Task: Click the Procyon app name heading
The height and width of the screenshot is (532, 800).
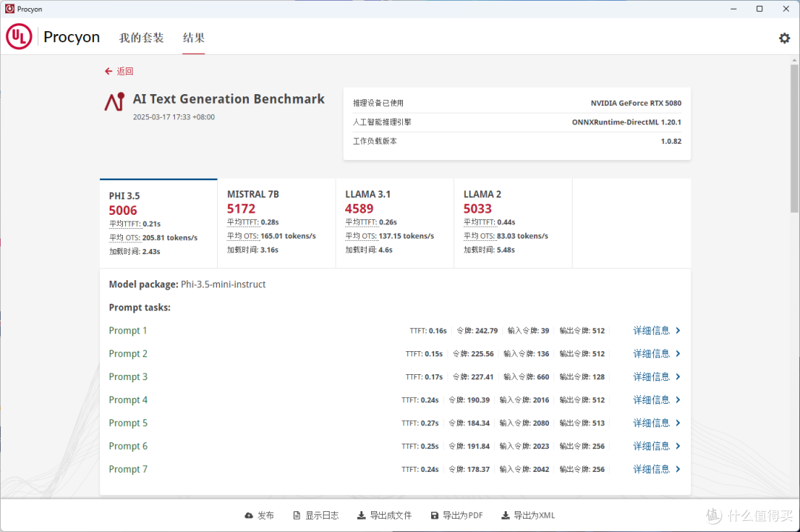Action: point(71,37)
